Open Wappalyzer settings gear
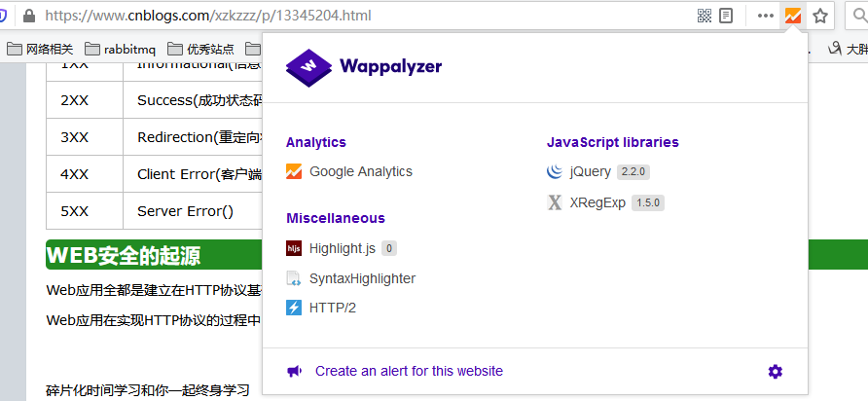The width and height of the screenshot is (868, 401). click(775, 371)
